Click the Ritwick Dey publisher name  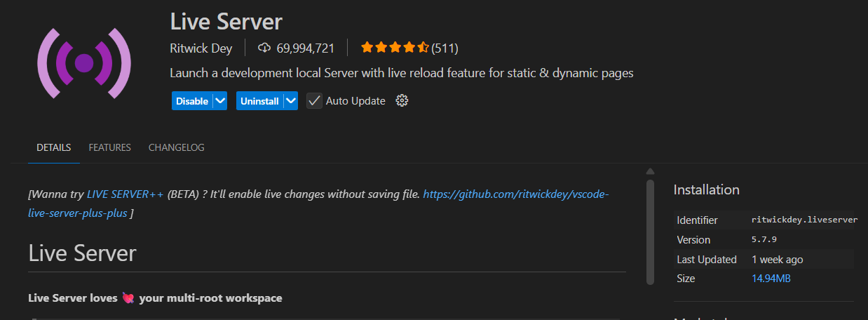(x=201, y=48)
